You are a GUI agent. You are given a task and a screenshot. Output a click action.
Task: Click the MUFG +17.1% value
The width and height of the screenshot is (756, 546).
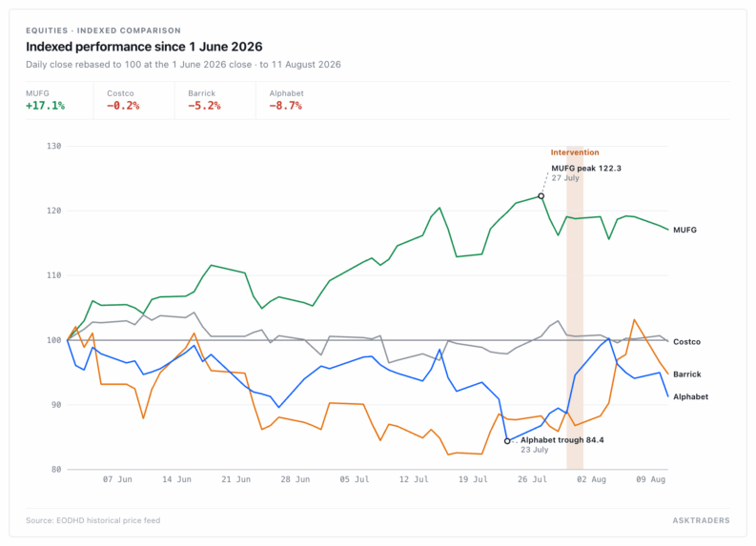tap(46, 106)
